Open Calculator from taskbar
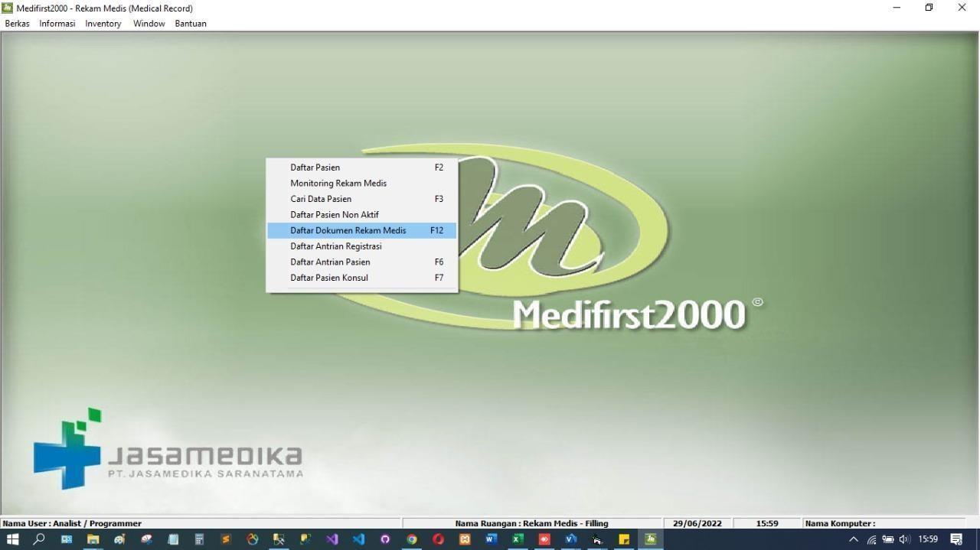This screenshot has height=550, width=980. [199, 539]
